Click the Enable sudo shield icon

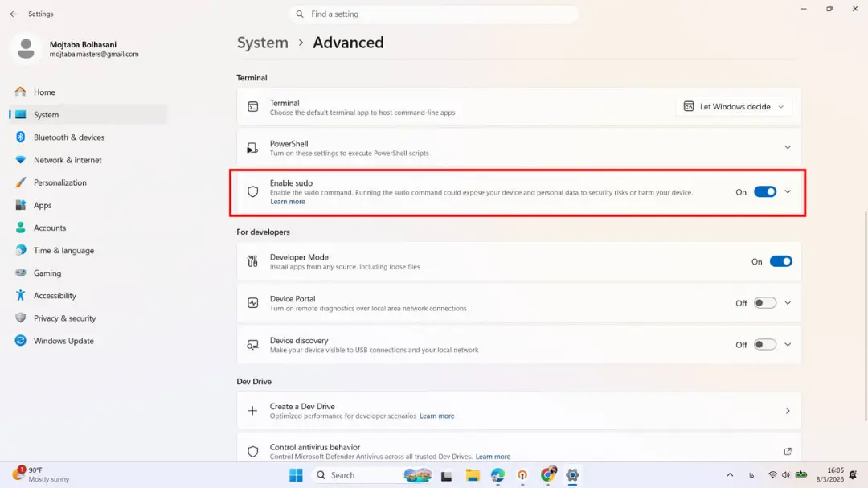point(252,191)
